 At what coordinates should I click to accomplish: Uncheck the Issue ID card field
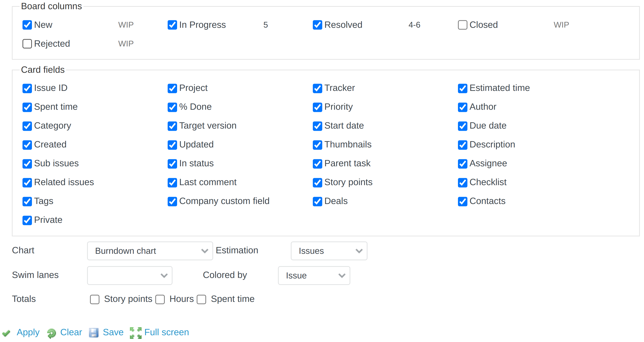click(27, 88)
